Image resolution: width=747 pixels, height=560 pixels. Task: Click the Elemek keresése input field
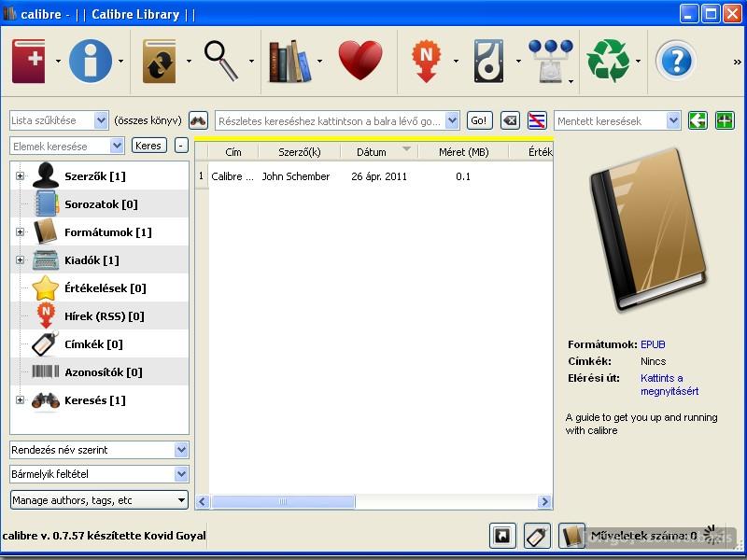60,147
